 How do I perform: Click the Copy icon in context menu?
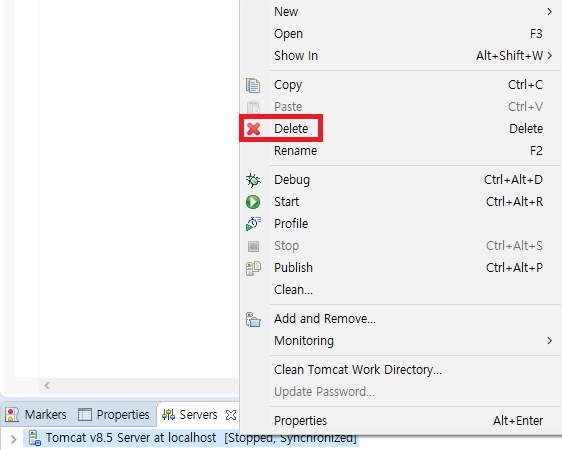253,85
